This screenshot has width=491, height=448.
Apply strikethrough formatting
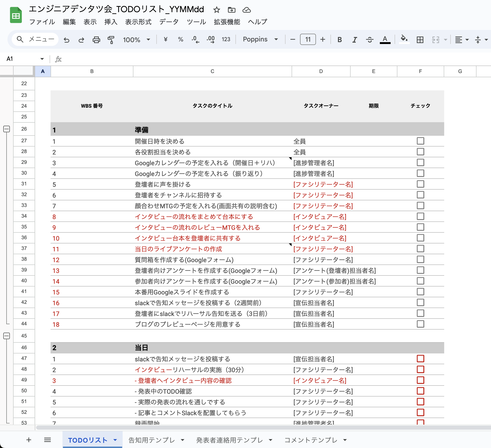(x=369, y=40)
